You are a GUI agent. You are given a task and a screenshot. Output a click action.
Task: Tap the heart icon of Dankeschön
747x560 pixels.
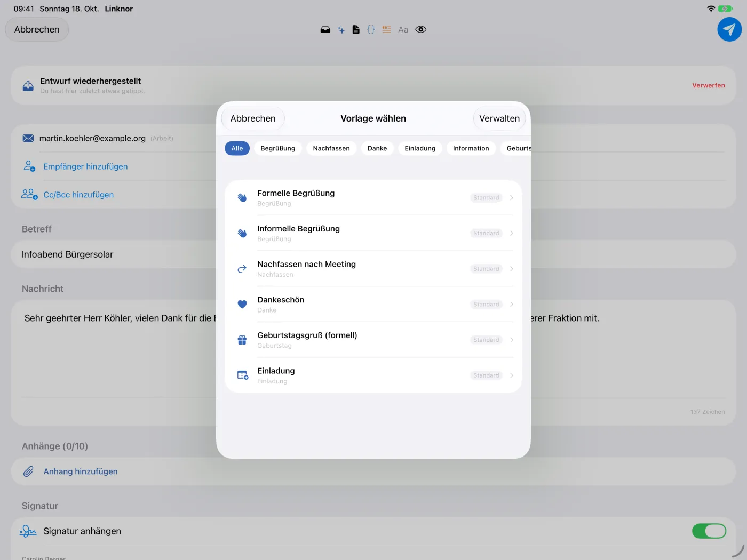242,305
